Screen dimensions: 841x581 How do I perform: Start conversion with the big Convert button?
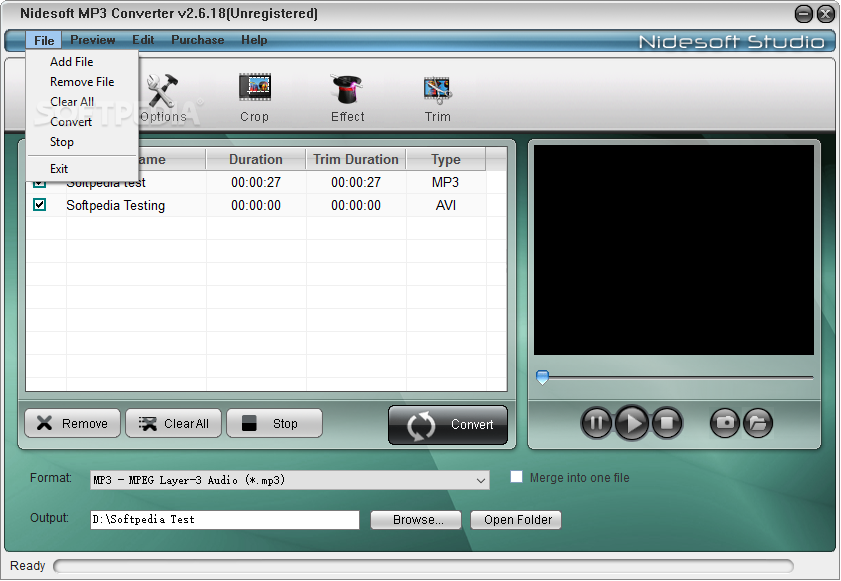pos(448,425)
